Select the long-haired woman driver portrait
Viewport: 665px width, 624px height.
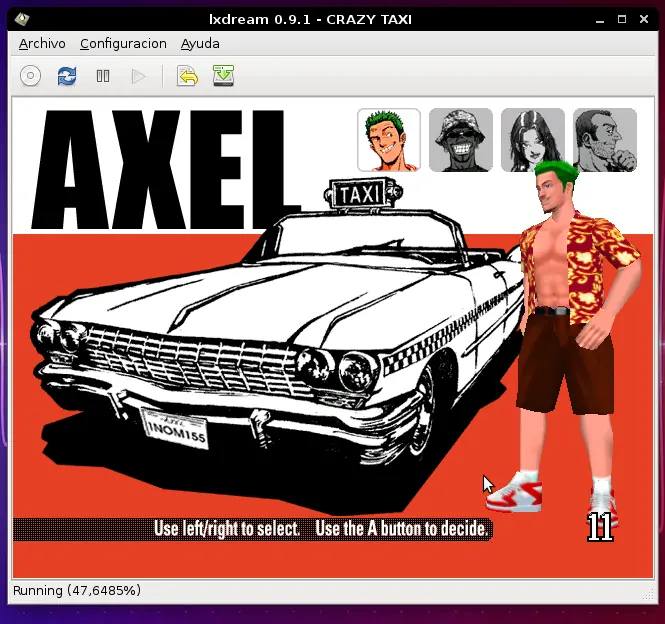(533, 140)
